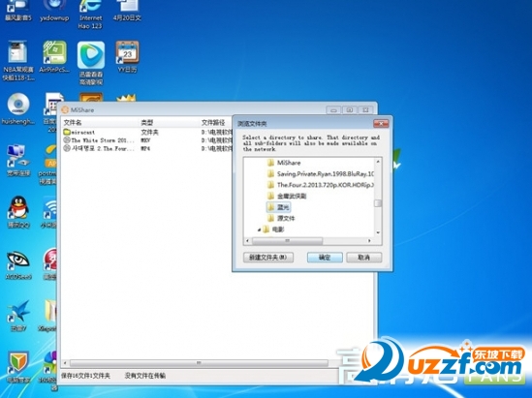
Task: Select The White Storm MKV file row
Action: [x=148, y=140]
